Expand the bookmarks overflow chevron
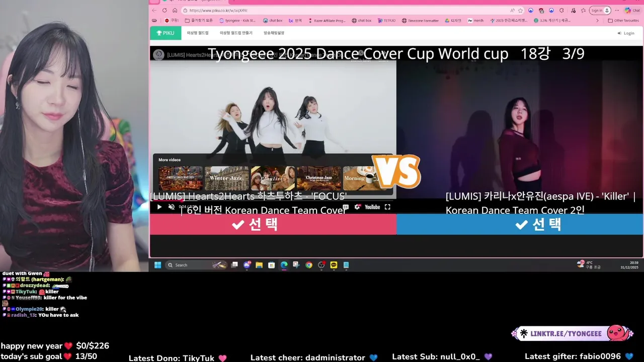Image resolution: width=644 pixels, height=362 pixels. pos(597,21)
